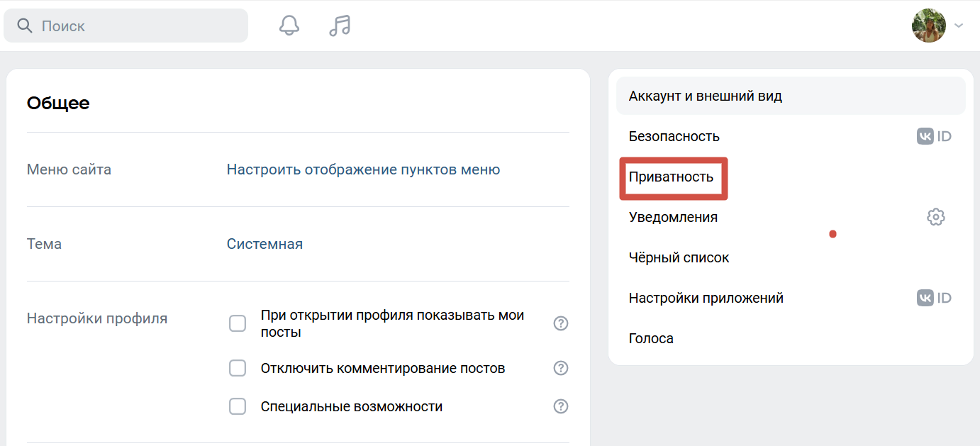
Task: Open Настроить отображение пунктов меню link
Action: coord(363,169)
